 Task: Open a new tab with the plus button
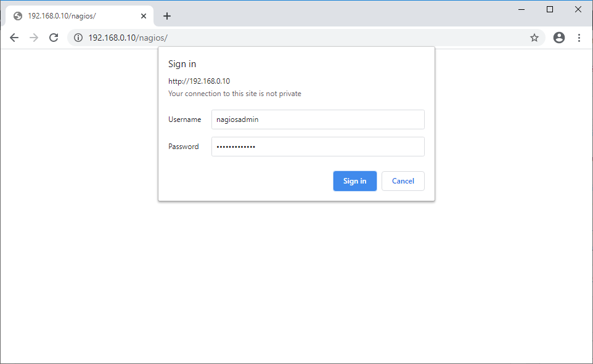tap(167, 16)
